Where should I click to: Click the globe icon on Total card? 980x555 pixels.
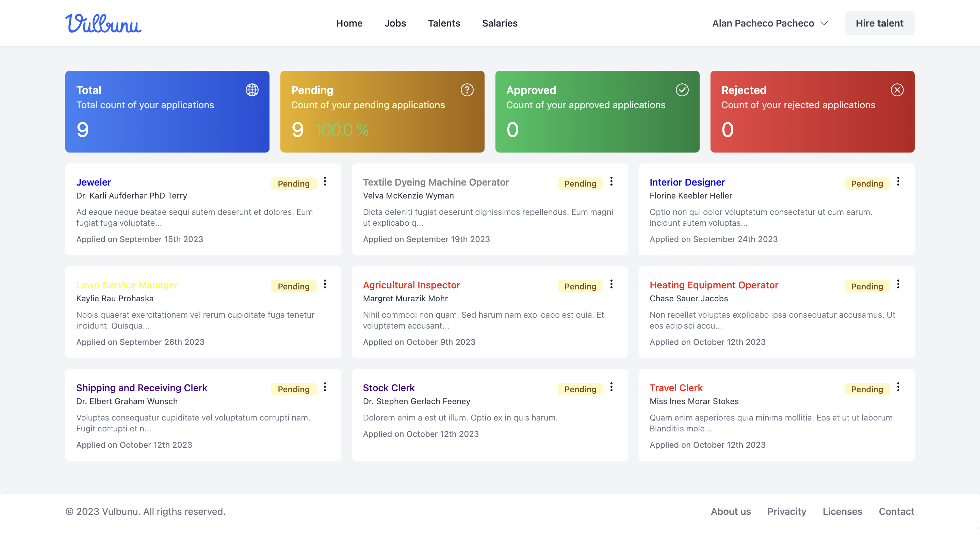(252, 90)
